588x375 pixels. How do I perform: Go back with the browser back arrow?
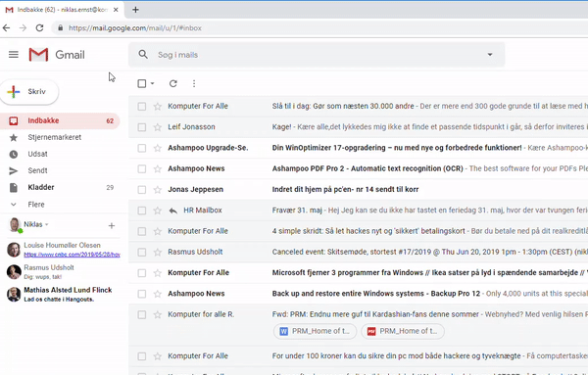7,27
